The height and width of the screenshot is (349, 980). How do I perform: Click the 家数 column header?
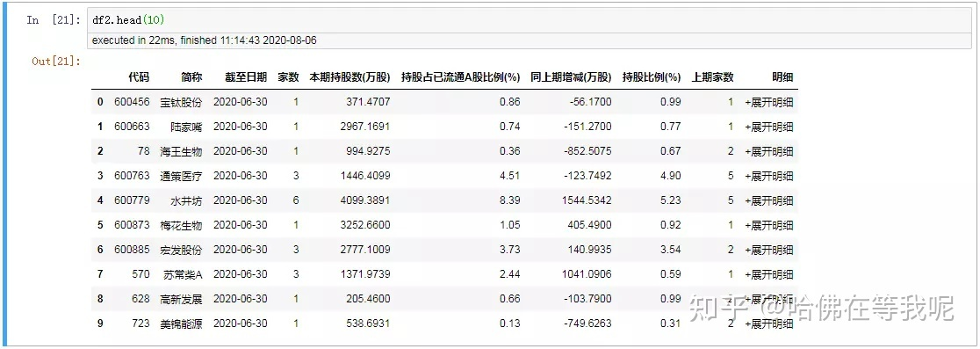[x=288, y=77]
